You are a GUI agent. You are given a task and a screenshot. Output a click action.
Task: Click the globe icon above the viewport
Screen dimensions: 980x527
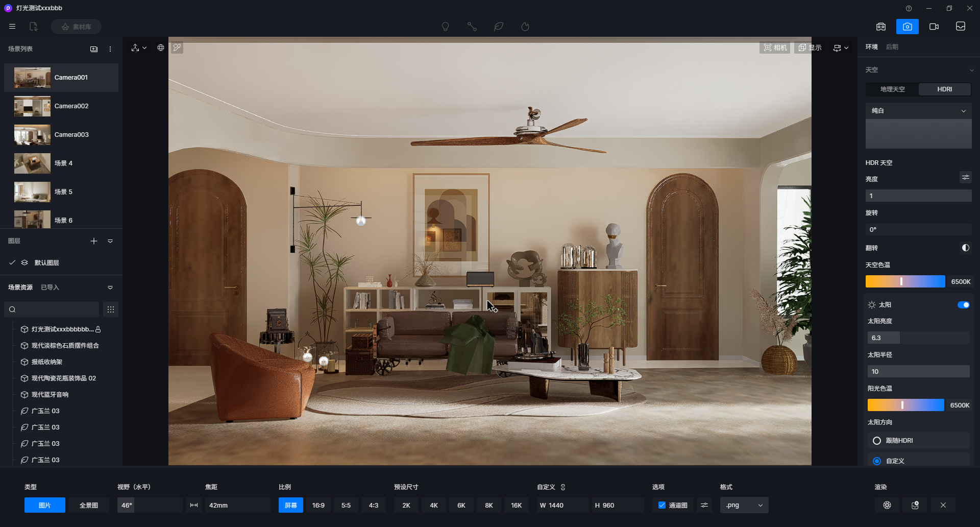[161, 47]
